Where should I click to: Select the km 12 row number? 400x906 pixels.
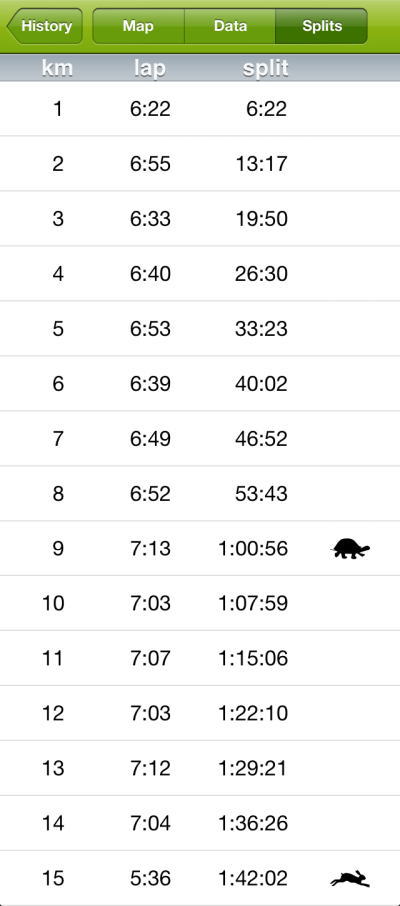(53, 712)
